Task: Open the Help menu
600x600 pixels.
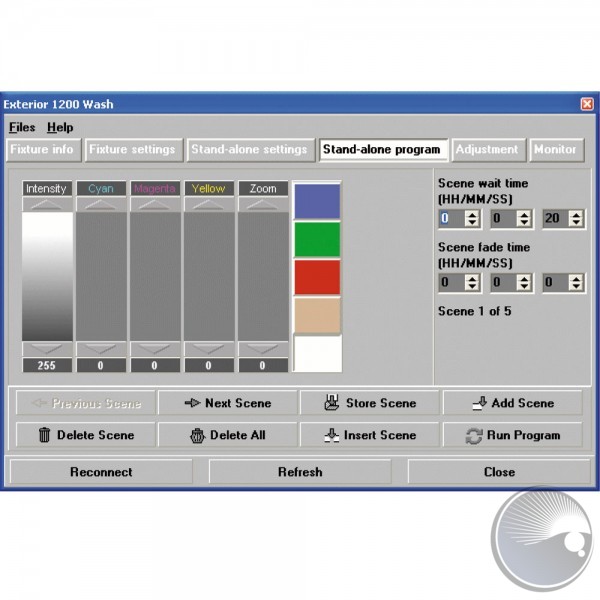Action: pyautogui.click(x=60, y=127)
